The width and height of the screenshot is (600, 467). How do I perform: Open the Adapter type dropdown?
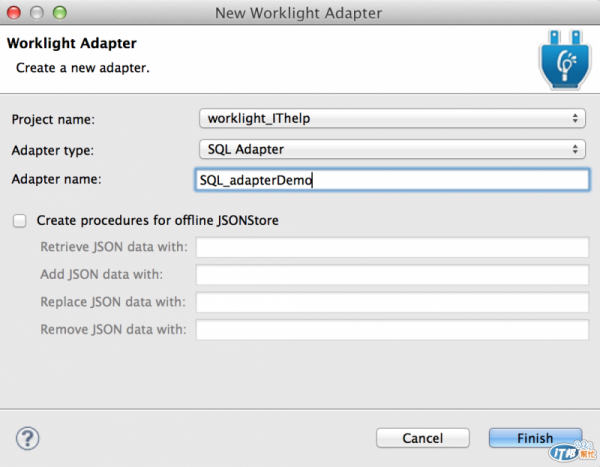tap(392, 149)
